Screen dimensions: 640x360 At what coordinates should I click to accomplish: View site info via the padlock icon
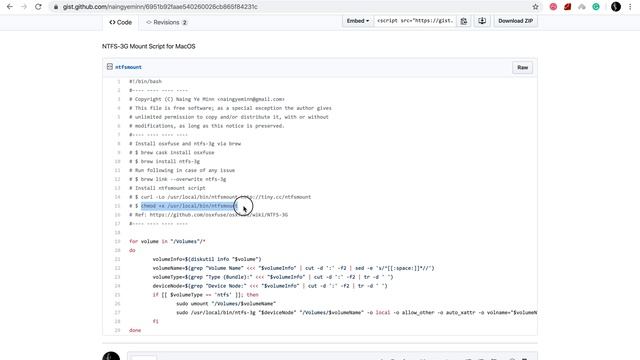(x=56, y=7)
